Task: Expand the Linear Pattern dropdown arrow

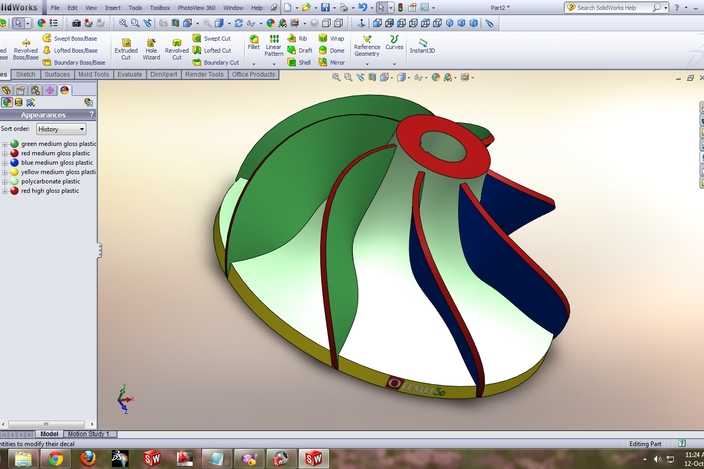Action: coord(273,64)
